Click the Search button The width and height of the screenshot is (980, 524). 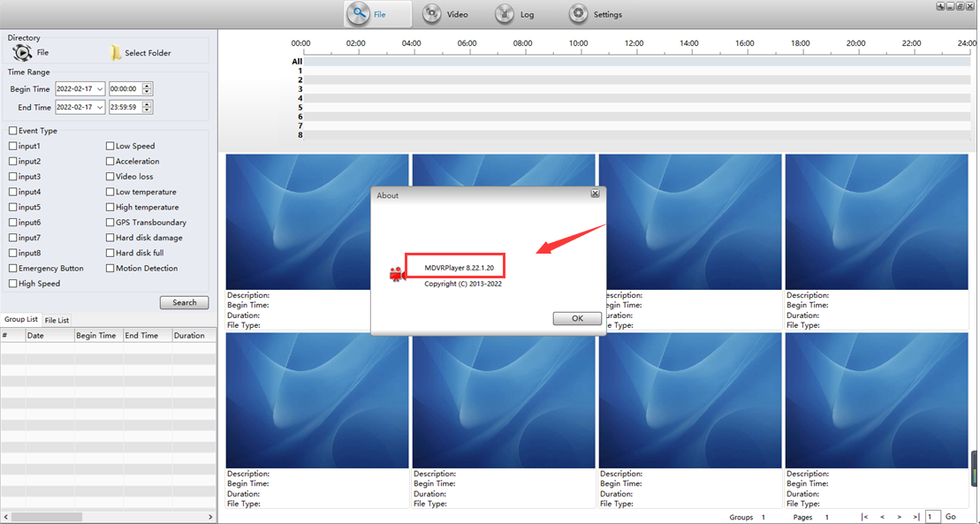184,302
